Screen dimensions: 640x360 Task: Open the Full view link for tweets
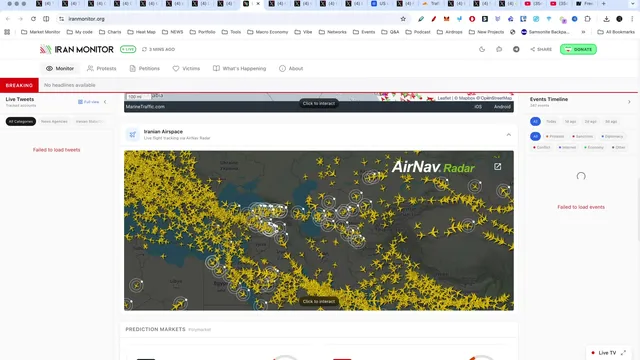[x=89, y=102]
